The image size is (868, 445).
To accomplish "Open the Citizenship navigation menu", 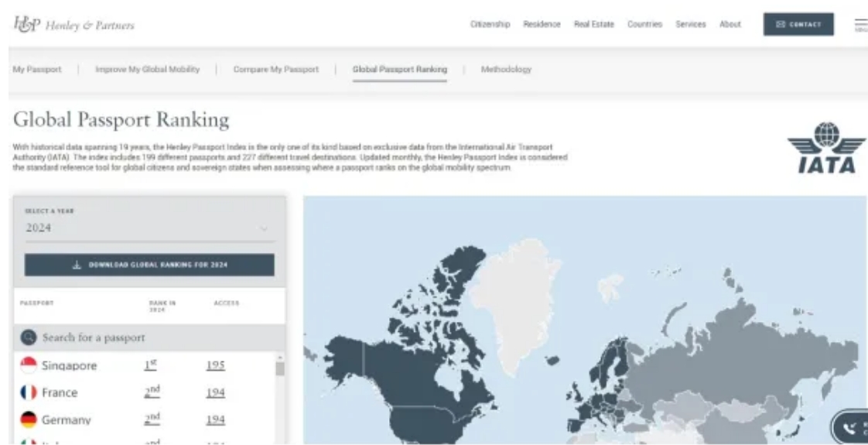I will pos(490,25).
